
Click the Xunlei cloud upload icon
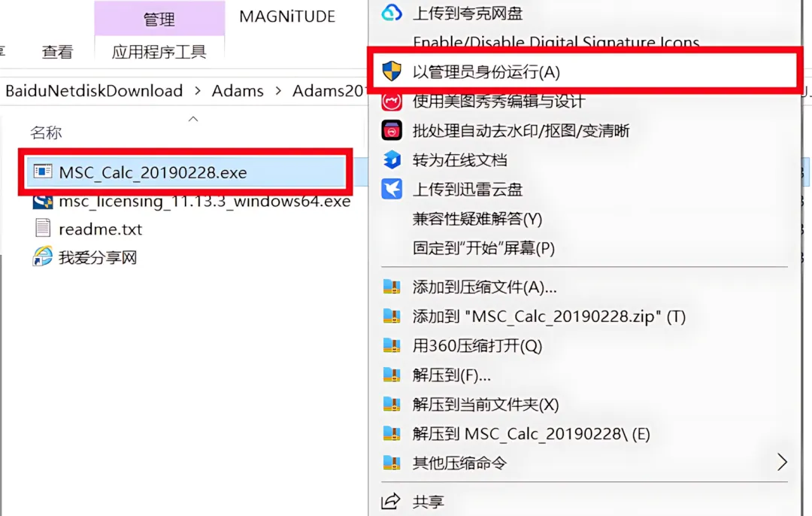[392, 189]
